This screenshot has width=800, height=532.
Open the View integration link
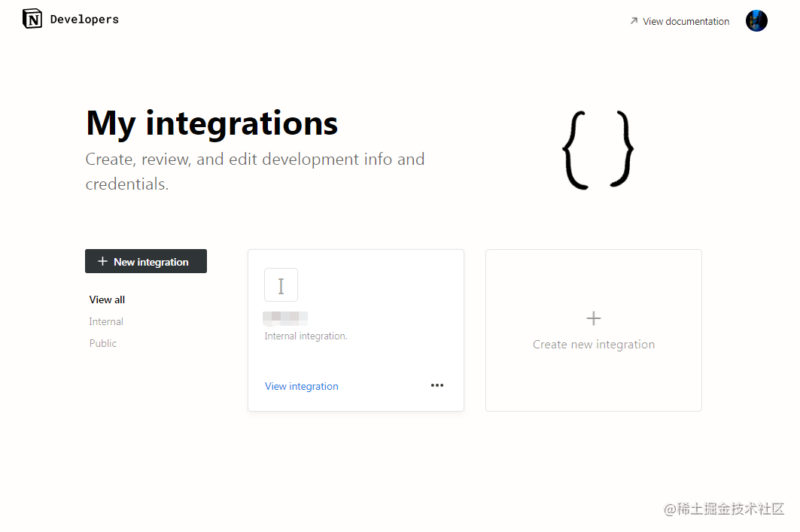302,386
